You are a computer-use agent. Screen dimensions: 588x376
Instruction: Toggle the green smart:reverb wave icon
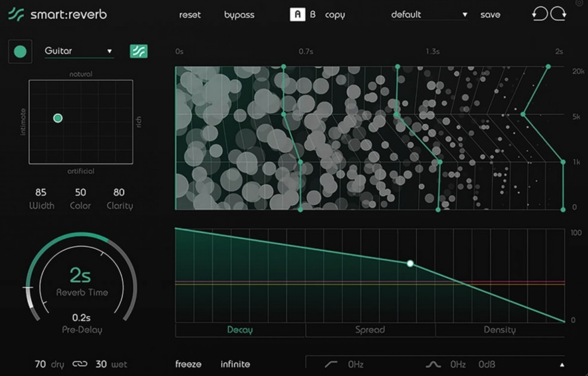pyautogui.click(x=138, y=51)
